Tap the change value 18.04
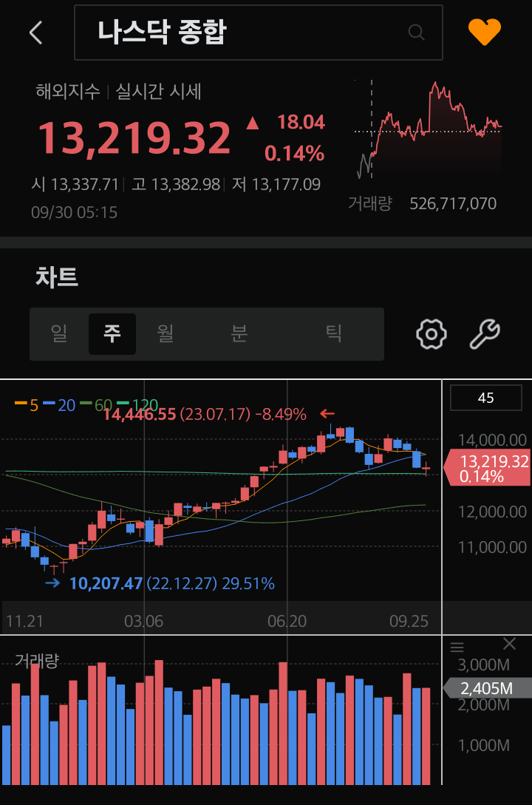The height and width of the screenshot is (805, 532). point(301,122)
